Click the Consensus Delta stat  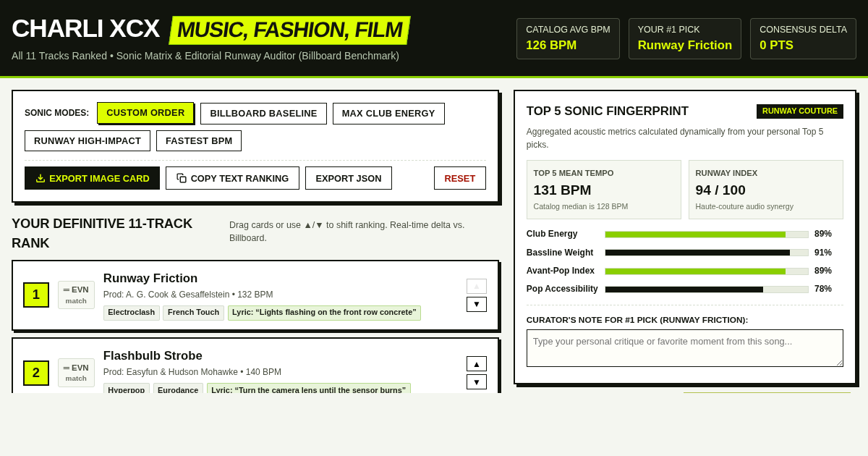point(803,38)
